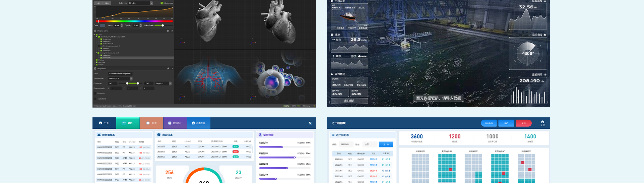Click the blue 复位 button
This screenshot has height=183, width=644.
506,123
